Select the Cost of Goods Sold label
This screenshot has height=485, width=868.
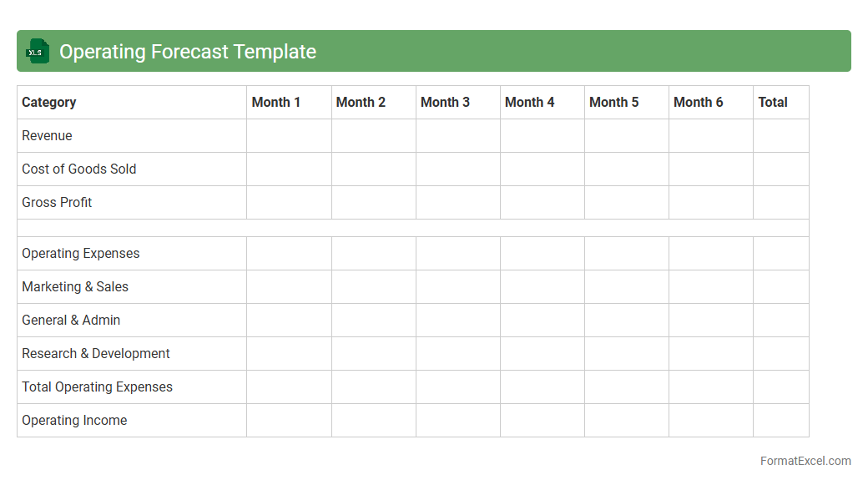[x=79, y=169]
